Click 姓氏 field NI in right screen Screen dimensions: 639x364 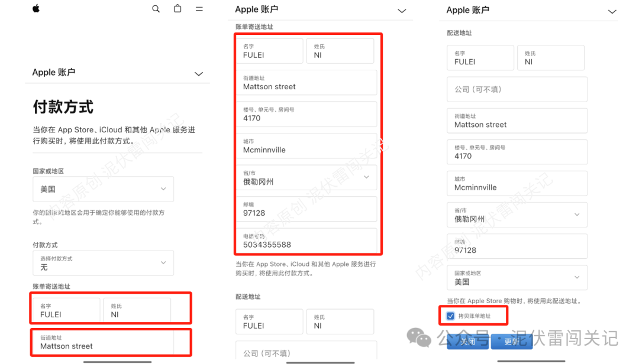551,58
